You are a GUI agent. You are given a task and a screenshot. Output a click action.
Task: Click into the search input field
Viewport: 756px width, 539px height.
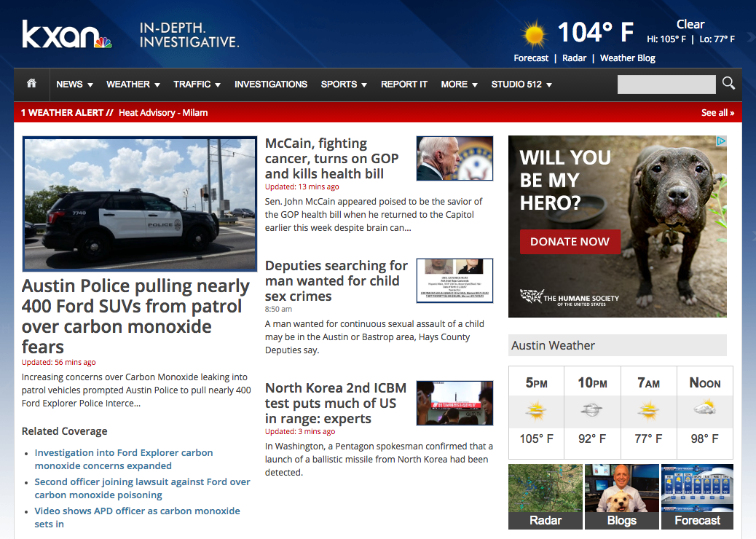tap(666, 84)
